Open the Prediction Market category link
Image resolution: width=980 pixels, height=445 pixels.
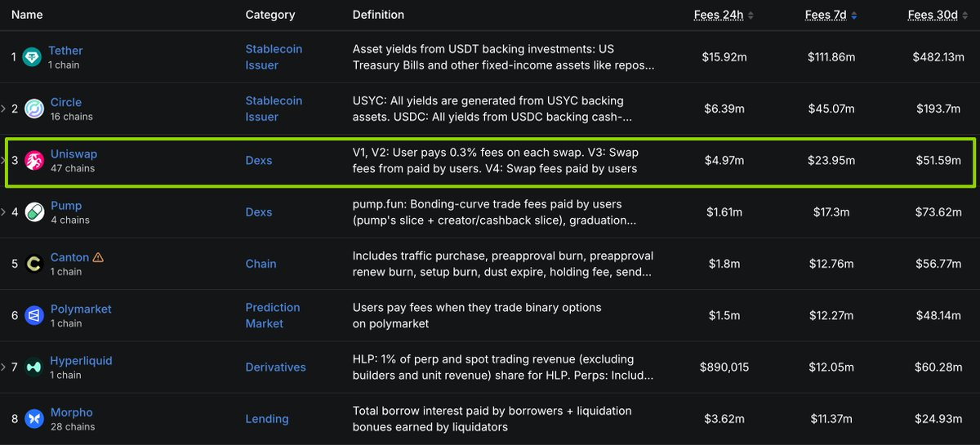pos(273,315)
